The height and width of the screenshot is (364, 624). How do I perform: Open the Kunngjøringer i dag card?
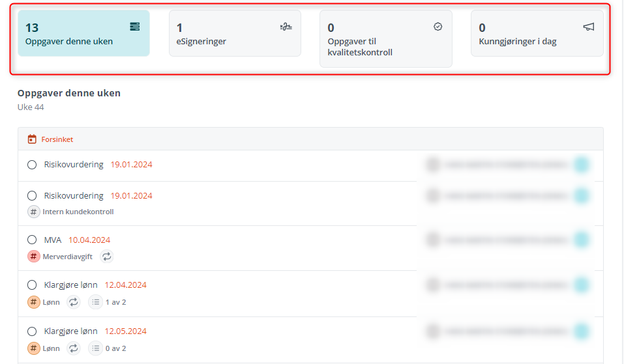click(x=537, y=33)
